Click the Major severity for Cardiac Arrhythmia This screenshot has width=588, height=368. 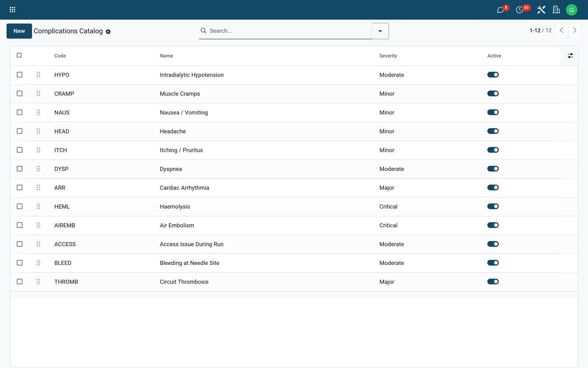tap(387, 188)
